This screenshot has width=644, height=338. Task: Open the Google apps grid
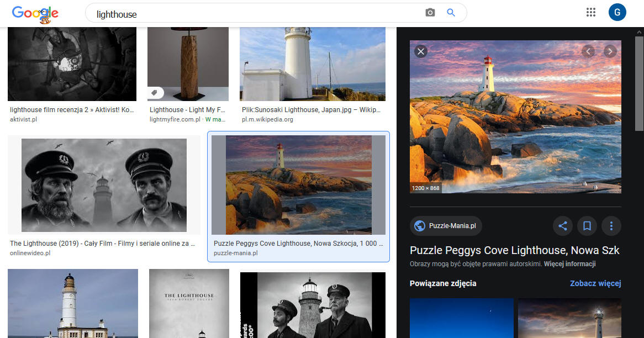click(x=591, y=13)
